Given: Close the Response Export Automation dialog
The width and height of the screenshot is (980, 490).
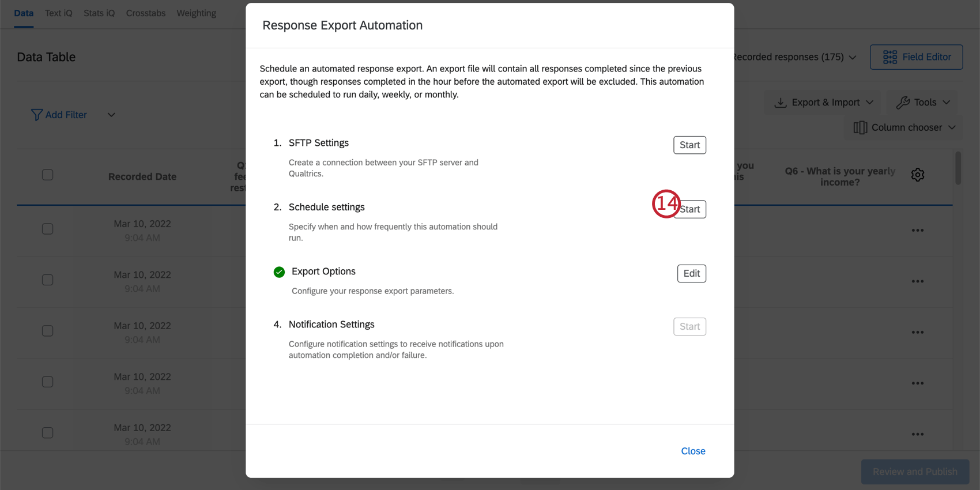Looking at the screenshot, I should tap(693, 451).
